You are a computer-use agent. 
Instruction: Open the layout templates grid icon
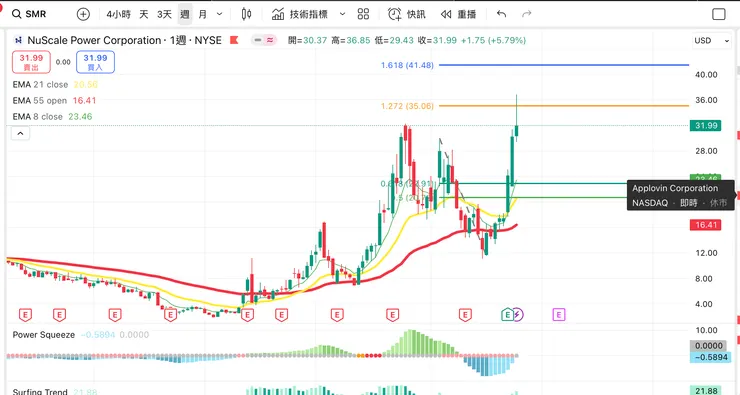(363, 14)
